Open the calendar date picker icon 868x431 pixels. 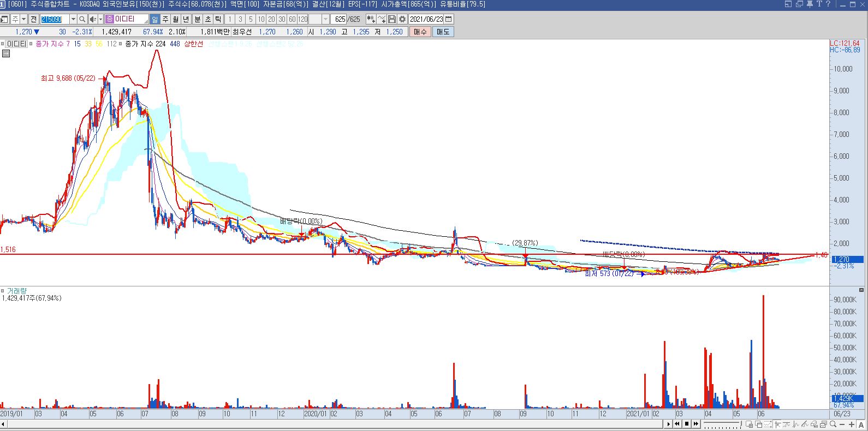[x=449, y=19]
